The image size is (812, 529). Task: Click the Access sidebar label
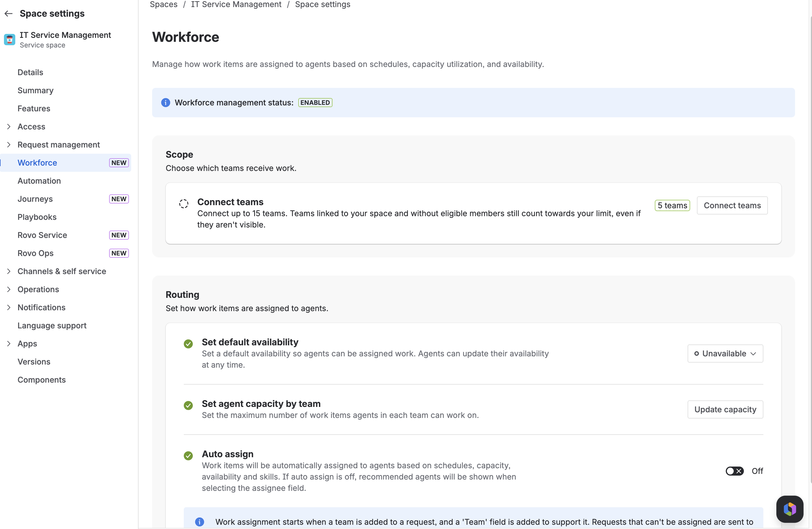click(x=31, y=127)
